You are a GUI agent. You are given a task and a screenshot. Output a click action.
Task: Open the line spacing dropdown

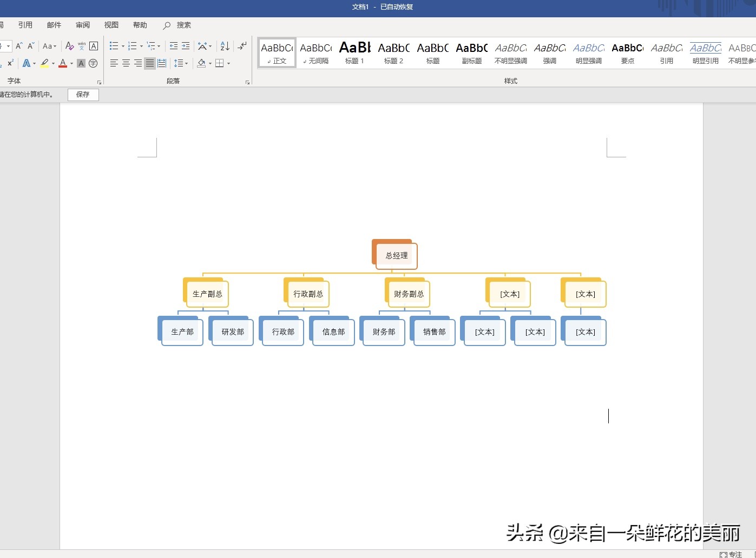181,64
